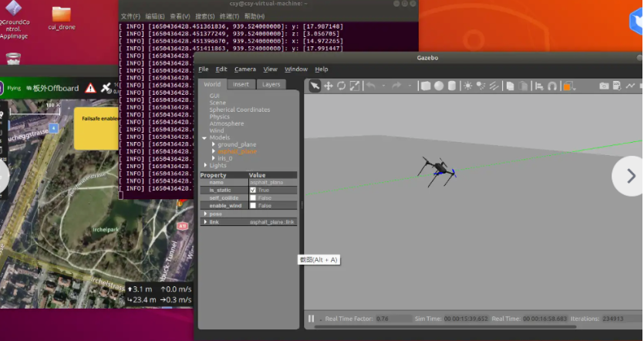Insert a box shape from toolbar
Viewport: 644px width, 341px height.
[426, 86]
